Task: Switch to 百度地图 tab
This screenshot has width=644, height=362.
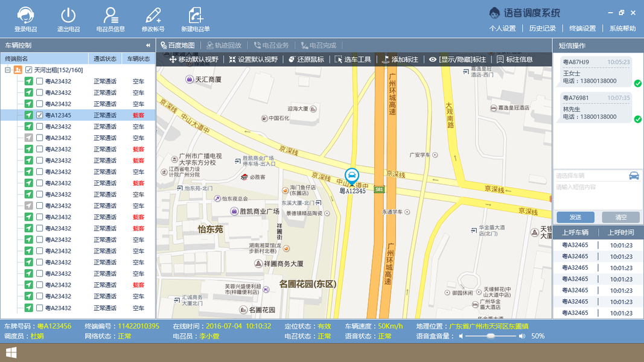Action: [x=178, y=46]
